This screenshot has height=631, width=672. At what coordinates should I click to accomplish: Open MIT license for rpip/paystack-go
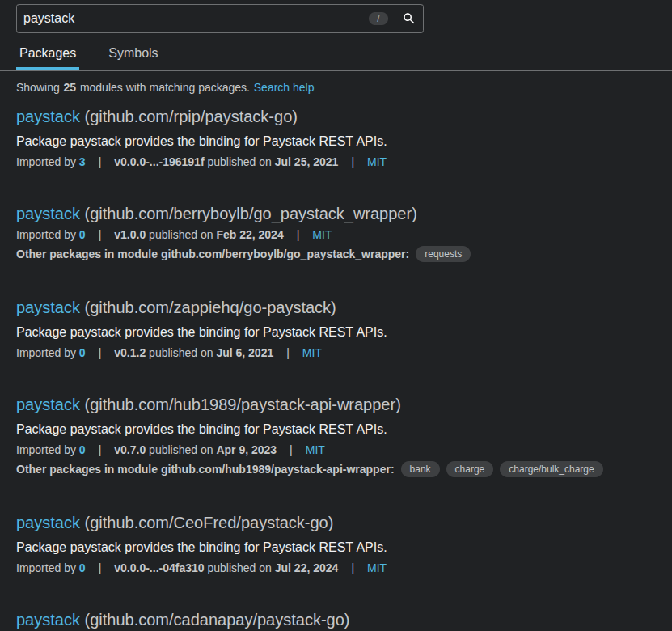pyautogui.click(x=377, y=162)
